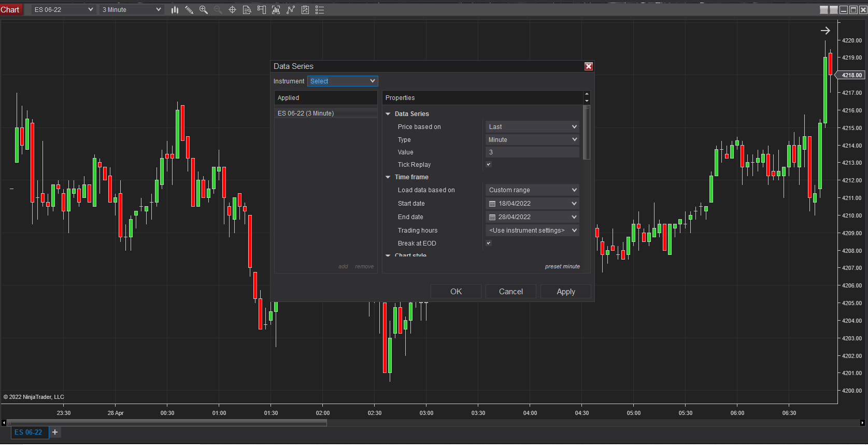
Task: Activate the zoom in magnifier
Action: pos(204,10)
